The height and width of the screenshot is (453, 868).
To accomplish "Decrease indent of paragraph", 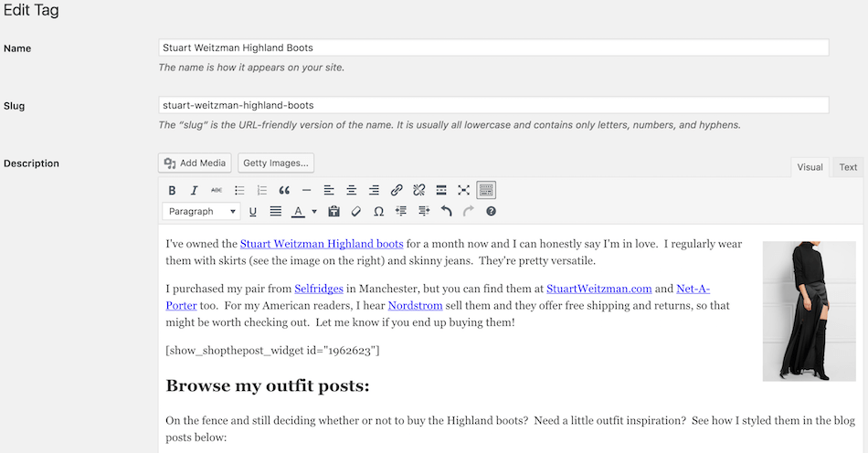I will 401,211.
